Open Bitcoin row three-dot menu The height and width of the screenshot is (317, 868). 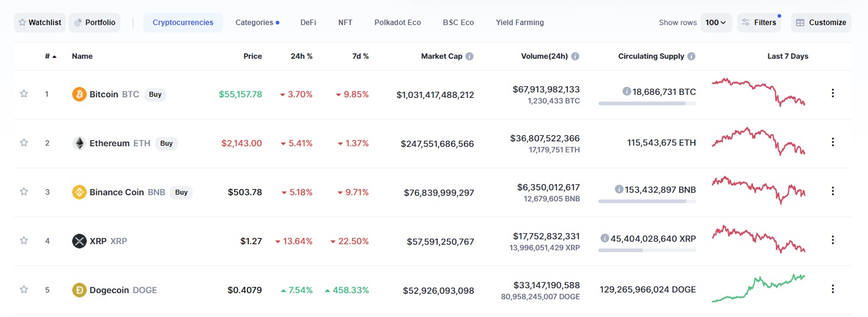coord(833,93)
